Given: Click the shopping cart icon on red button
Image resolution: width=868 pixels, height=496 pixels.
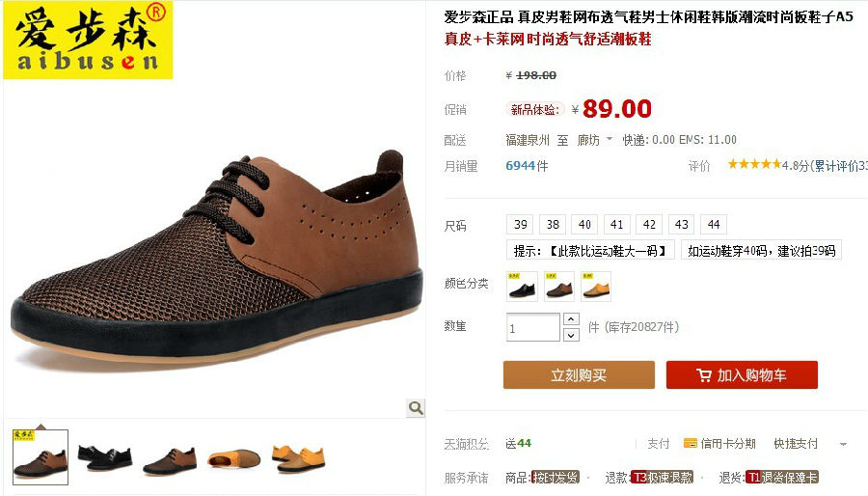Looking at the screenshot, I should (x=704, y=375).
